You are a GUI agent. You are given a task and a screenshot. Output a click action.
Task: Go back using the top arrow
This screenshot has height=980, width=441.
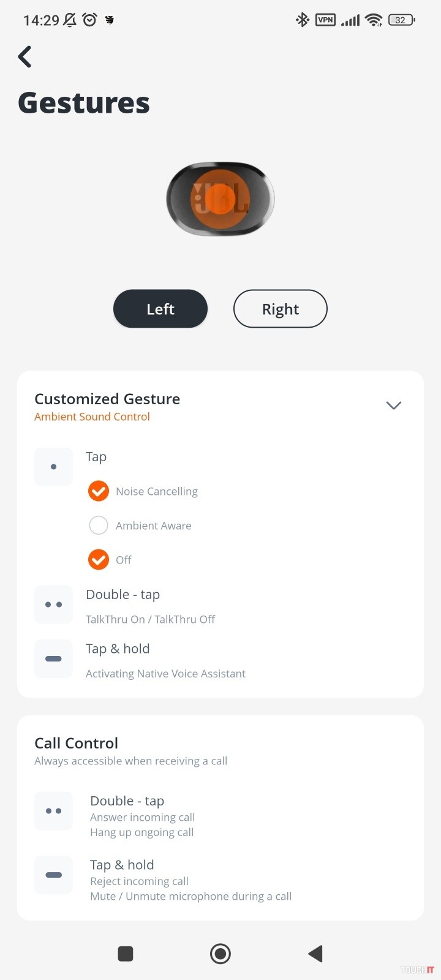tap(25, 57)
